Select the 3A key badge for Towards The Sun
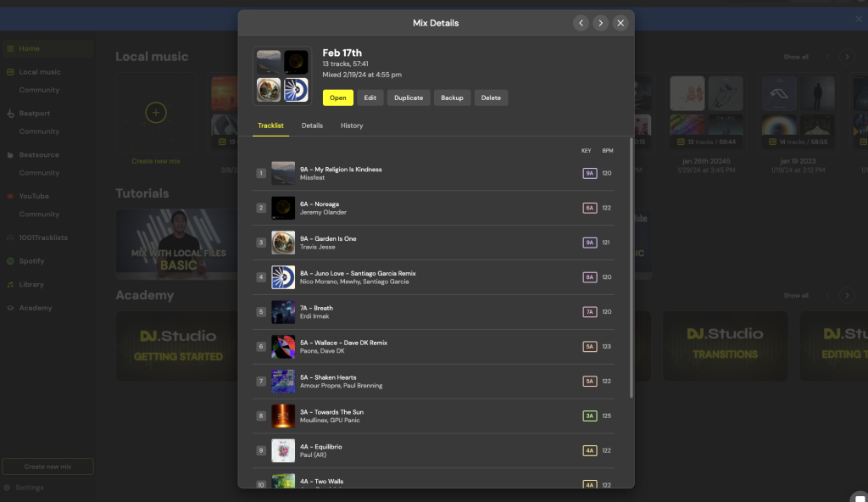Image resolution: width=868 pixels, height=502 pixels. tap(589, 416)
